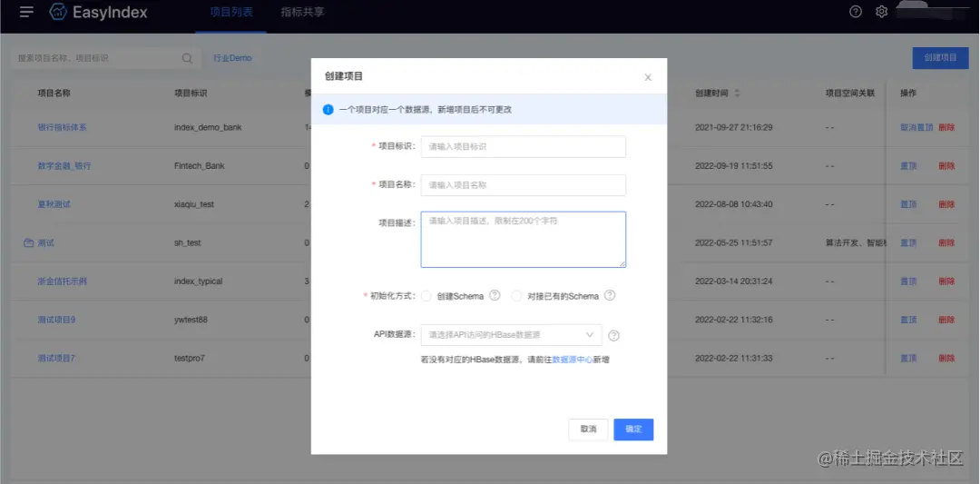Open the settings gear icon

coord(881,11)
